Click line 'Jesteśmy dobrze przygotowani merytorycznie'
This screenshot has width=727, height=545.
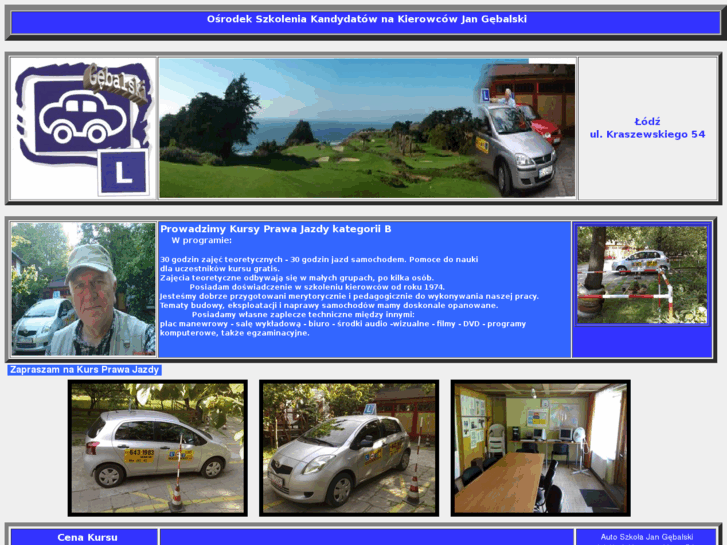coord(349,296)
